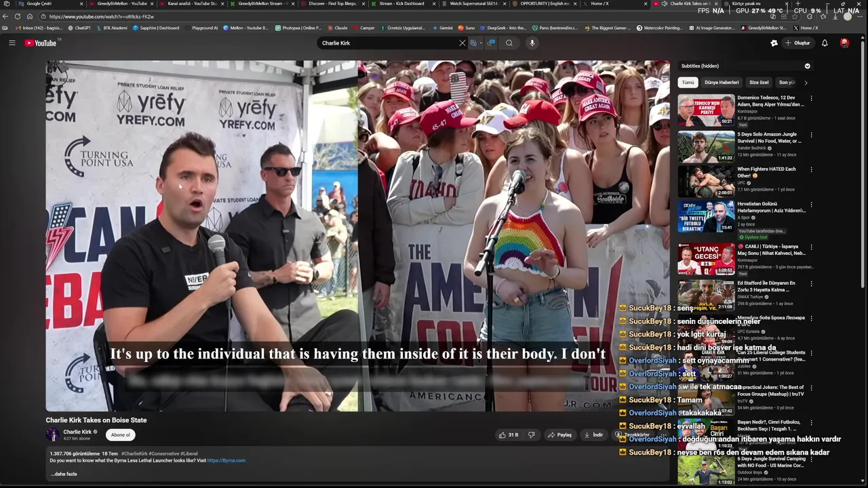Download video using İndir button
This screenshot has height=488, width=868.
[x=593, y=434]
